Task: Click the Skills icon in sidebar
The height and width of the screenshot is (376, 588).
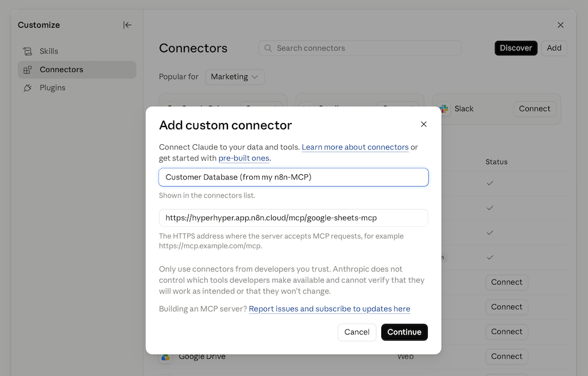Action: pyautogui.click(x=28, y=52)
